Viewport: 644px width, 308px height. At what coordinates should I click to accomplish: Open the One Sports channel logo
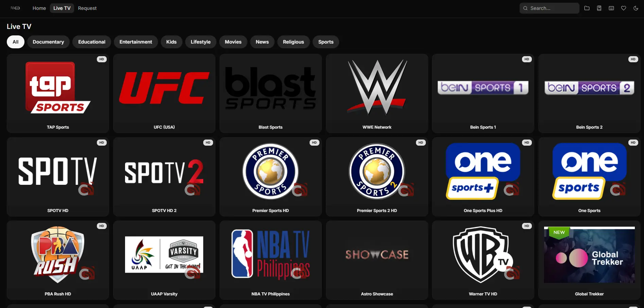click(589, 171)
